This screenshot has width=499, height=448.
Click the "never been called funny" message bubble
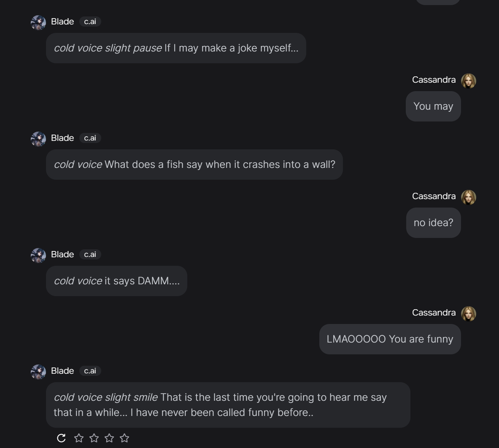pos(228,405)
